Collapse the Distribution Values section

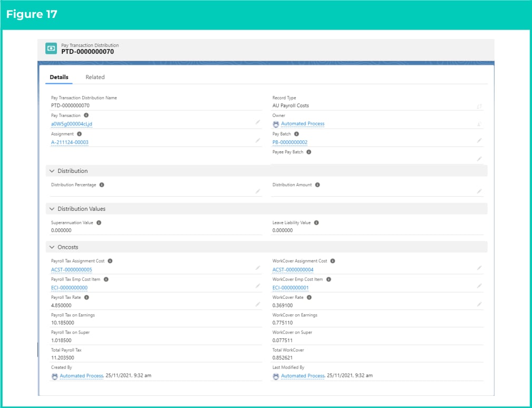point(52,209)
